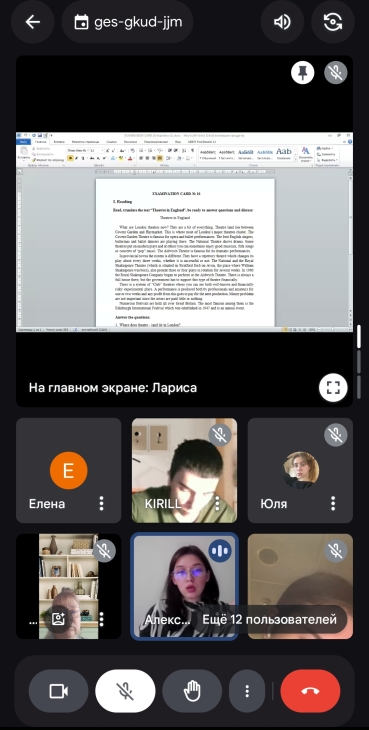Expand the shared screen to fullscreen
The height and width of the screenshot is (730, 369).
coord(333,387)
